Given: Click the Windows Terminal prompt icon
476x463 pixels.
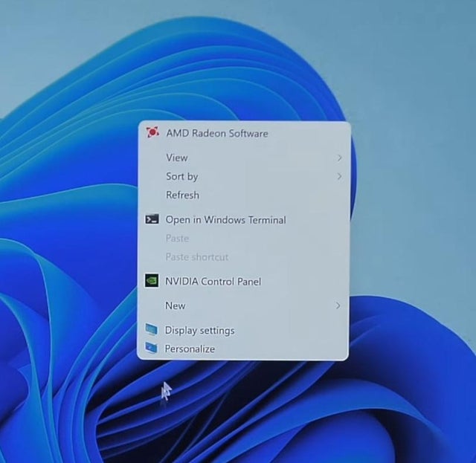Looking at the screenshot, I should coord(152,219).
